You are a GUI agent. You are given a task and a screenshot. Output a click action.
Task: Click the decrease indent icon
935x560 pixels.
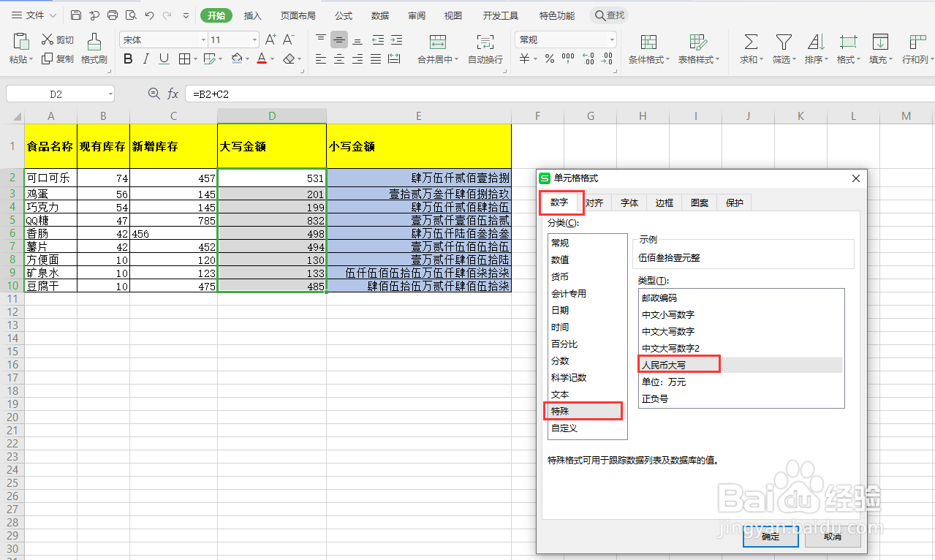point(378,39)
